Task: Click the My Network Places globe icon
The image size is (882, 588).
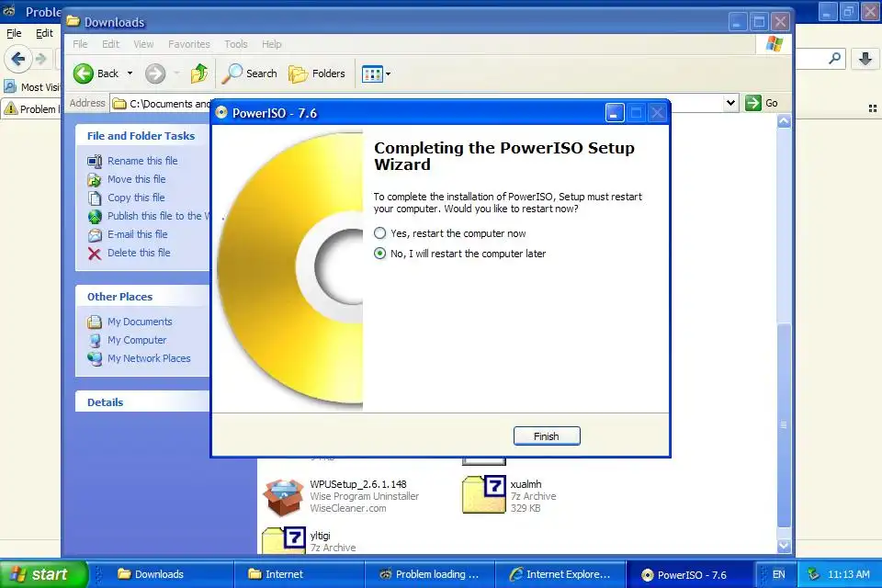Action: click(95, 358)
